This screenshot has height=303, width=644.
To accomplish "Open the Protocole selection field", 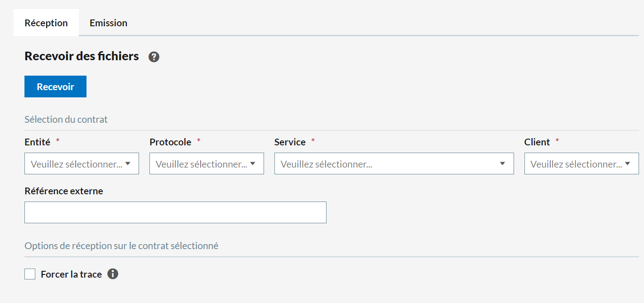I will (201, 164).
